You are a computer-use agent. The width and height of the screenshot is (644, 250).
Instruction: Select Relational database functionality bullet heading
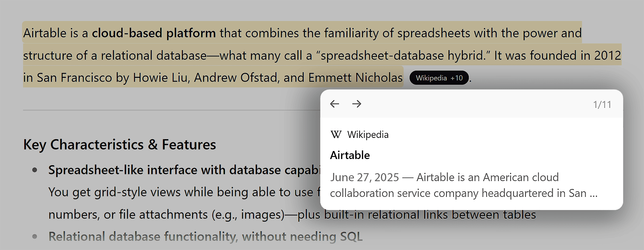click(x=205, y=237)
